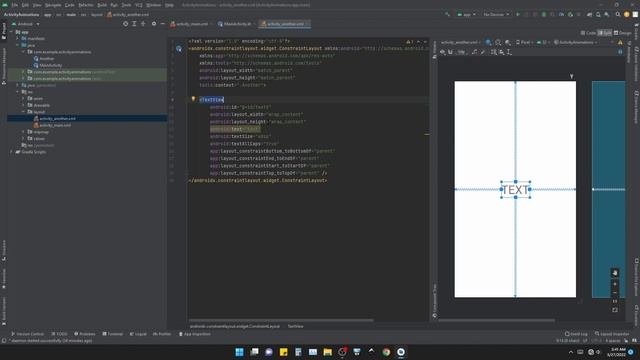
Task: Open the Logcat tool window
Action: click(138, 334)
